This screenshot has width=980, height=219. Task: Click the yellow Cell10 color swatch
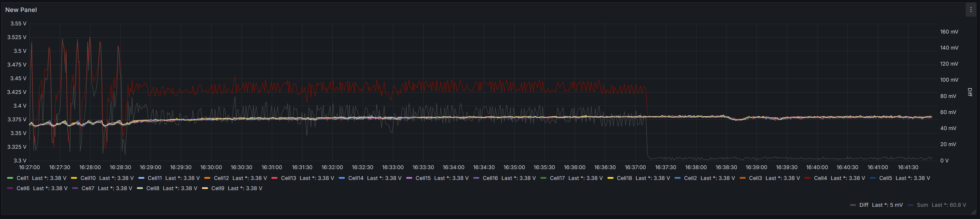pos(74,178)
